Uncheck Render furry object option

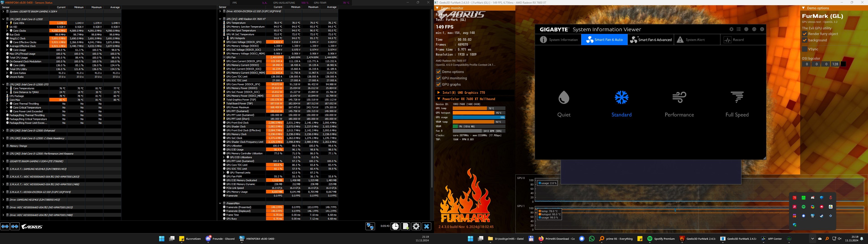[804, 34]
